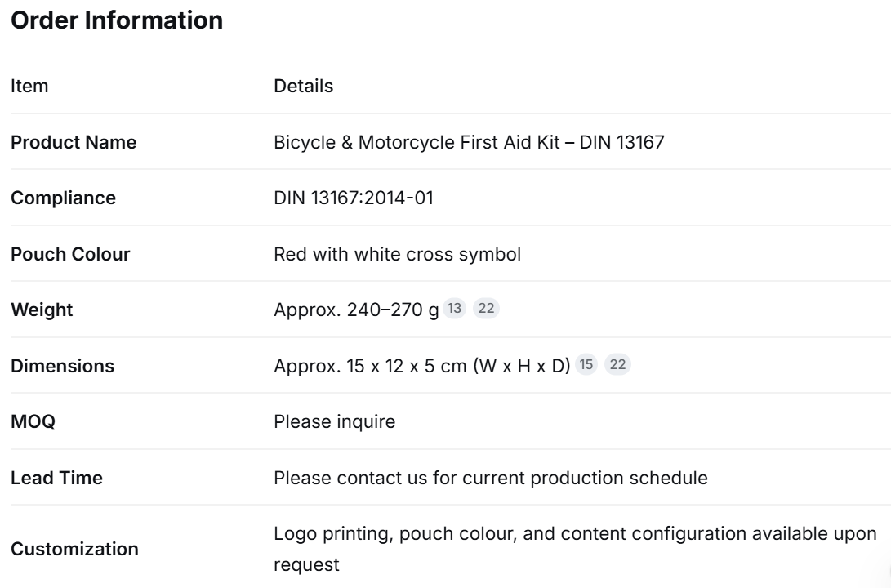Select the Item column header
Viewport: 891px width, 588px height.
coord(29,86)
